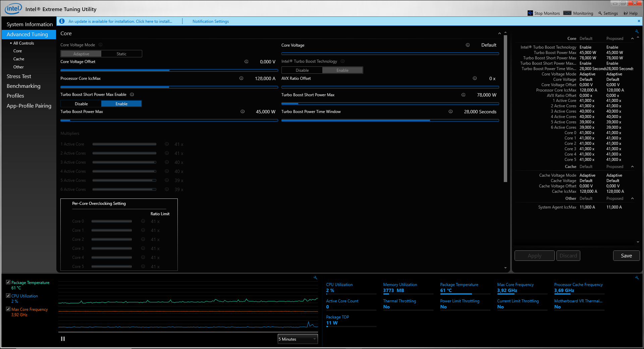The image size is (644, 349).
Task: Click info icon for Turbo Boost Short Power Max 78,000 W
Action: (x=463, y=95)
